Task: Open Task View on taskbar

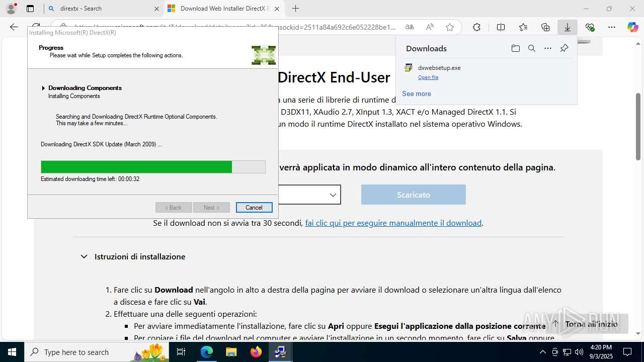Action: (182, 352)
